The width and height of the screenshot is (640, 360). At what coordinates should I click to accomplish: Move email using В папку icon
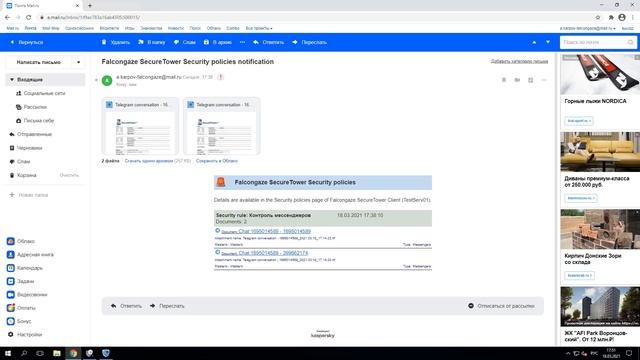point(151,42)
